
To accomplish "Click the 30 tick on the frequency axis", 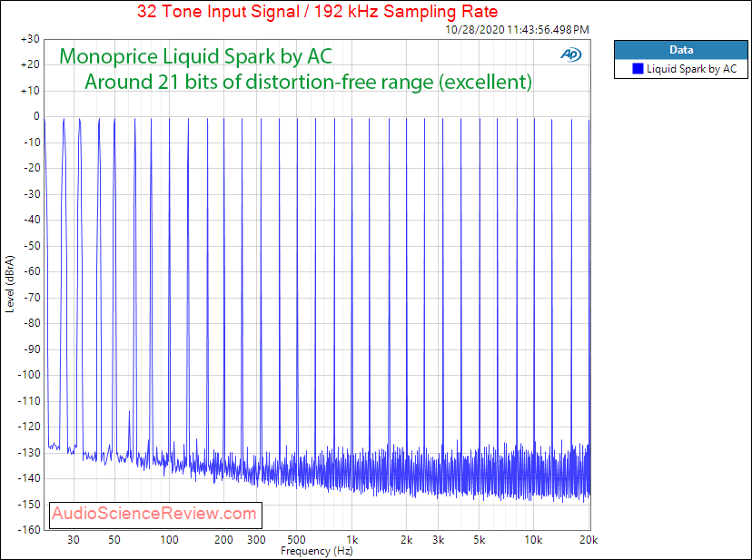I will pyautogui.click(x=74, y=540).
